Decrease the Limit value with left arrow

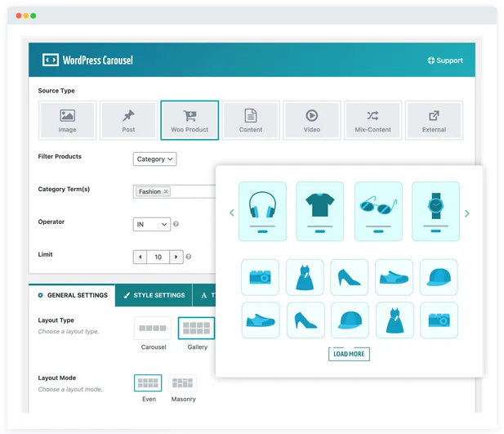pyautogui.click(x=140, y=257)
